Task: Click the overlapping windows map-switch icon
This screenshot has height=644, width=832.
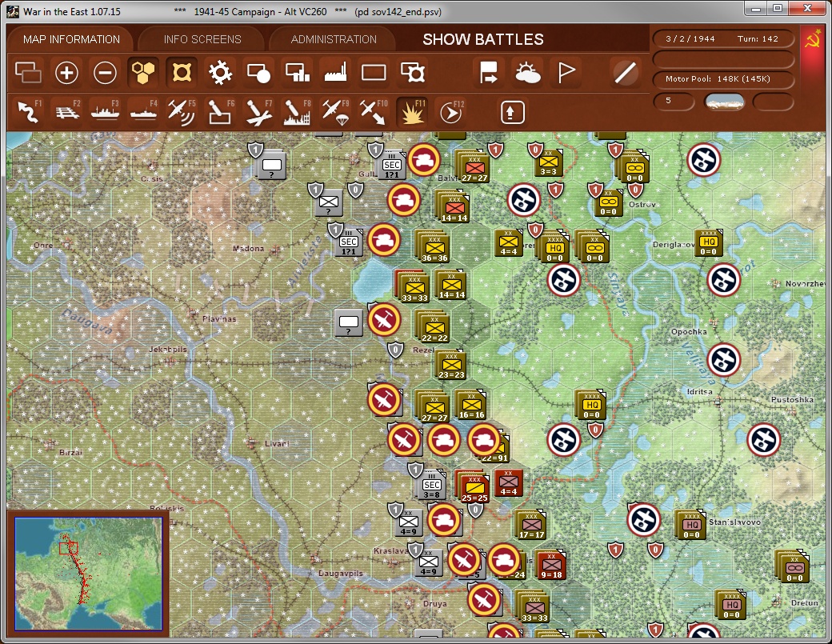Action: (x=28, y=73)
